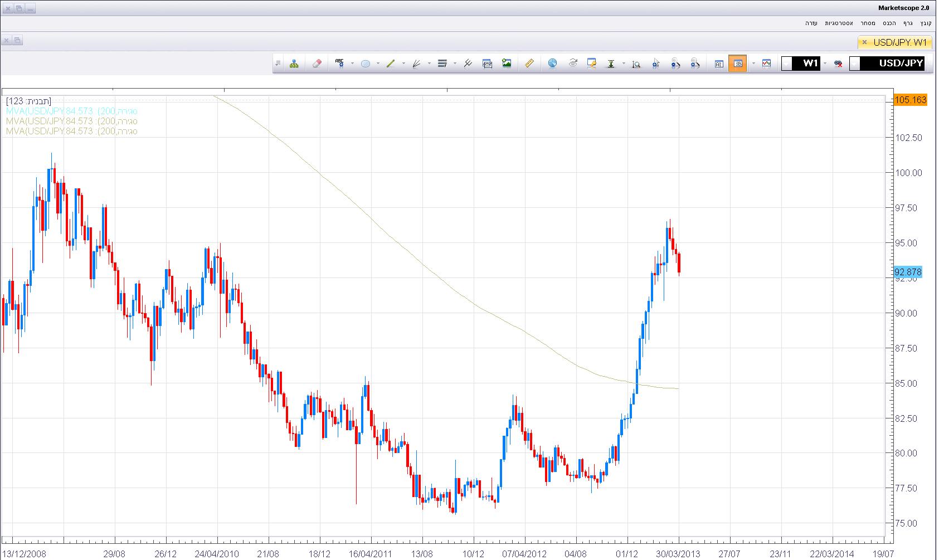
Task: Open the W1 timeframe dropdown
Action: click(x=786, y=64)
